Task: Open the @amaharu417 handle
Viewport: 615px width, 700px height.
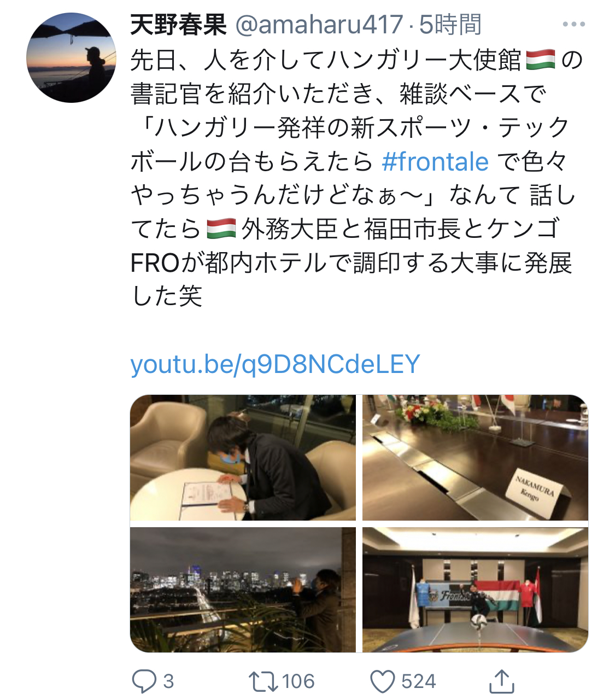Action: [319, 25]
